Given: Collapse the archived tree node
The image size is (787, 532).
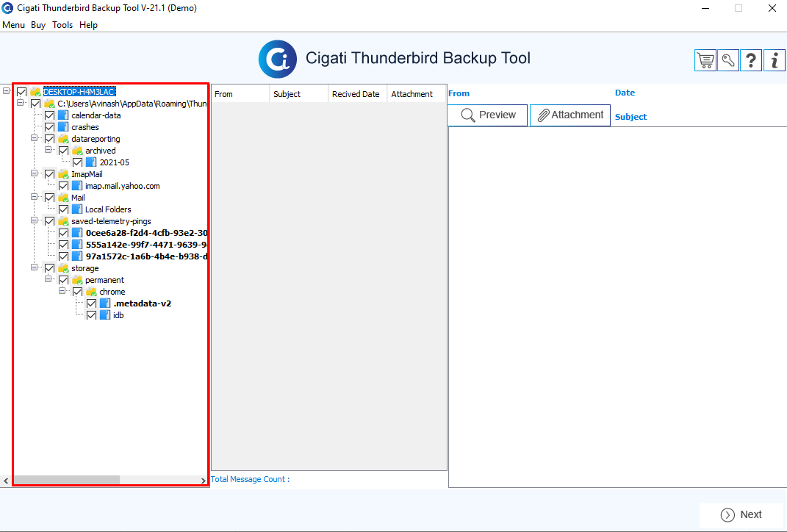Looking at the screenshot, I should coord(48,150).
